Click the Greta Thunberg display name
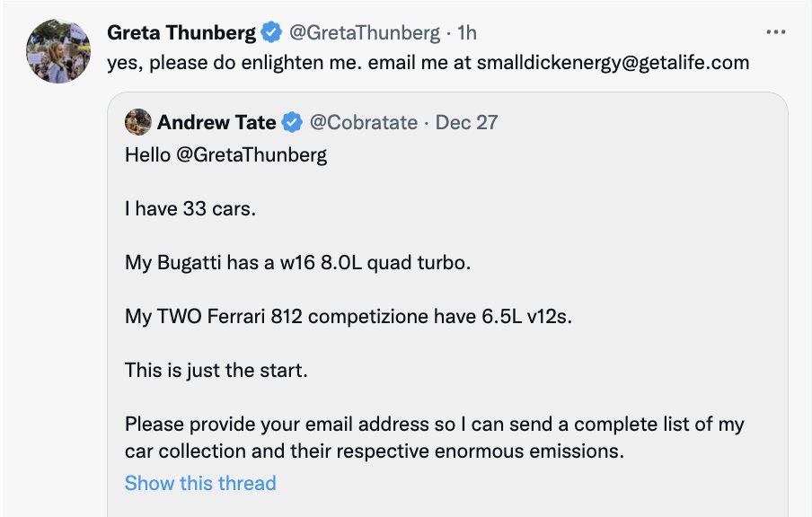The width and height of the screenshot is (812, 517). point(181,33)
